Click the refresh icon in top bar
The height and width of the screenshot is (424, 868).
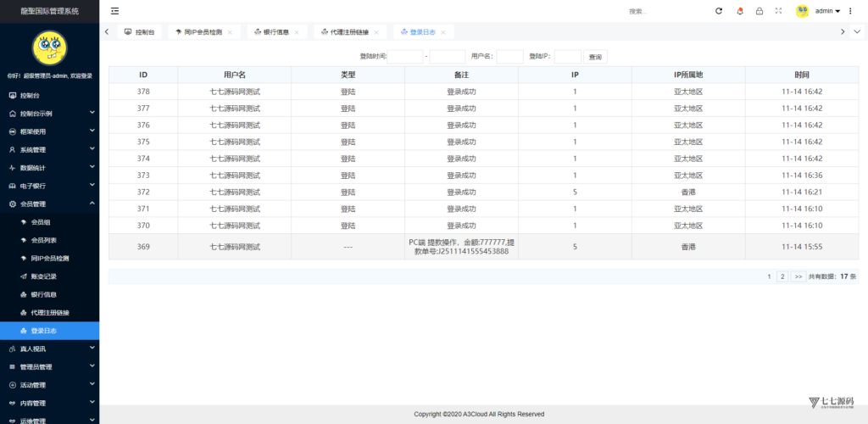pyautogui.click(x=719, y=11)
